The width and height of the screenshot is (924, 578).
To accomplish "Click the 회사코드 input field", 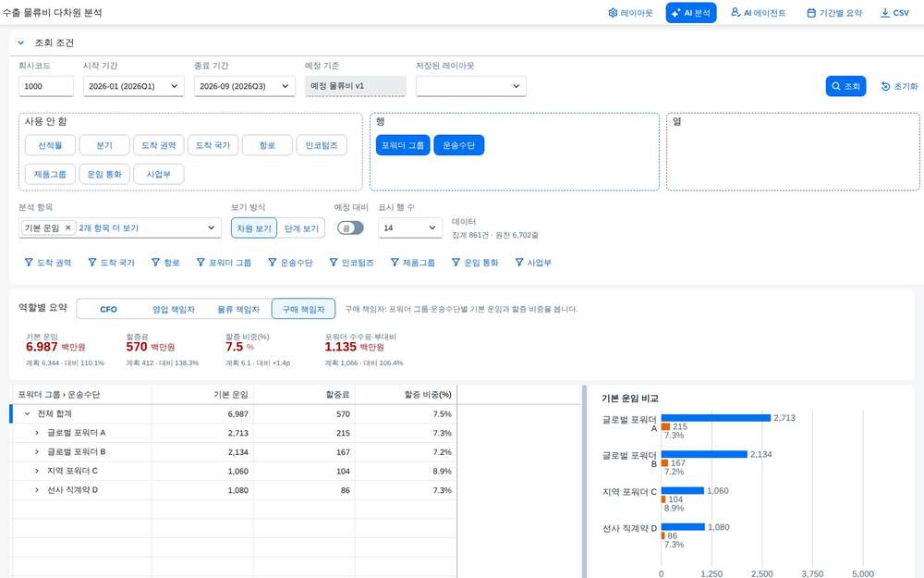I will (x=46, y=86).
